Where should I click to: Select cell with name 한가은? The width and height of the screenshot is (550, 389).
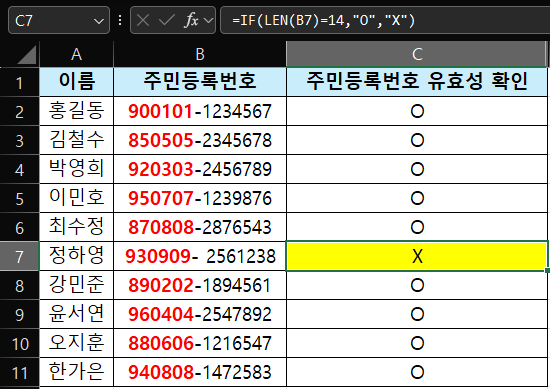76,372
